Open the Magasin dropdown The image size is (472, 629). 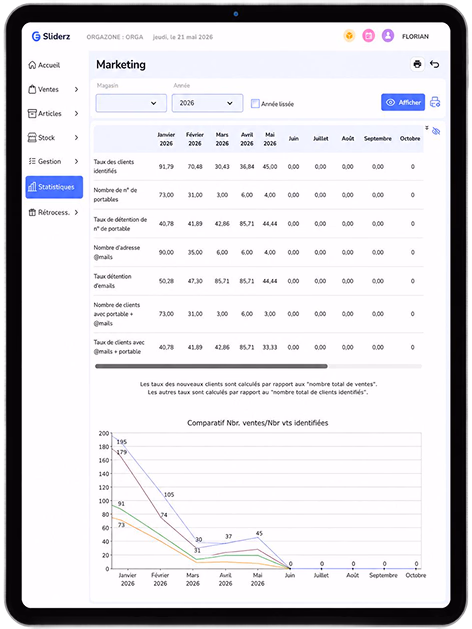[x=131, y=103]
